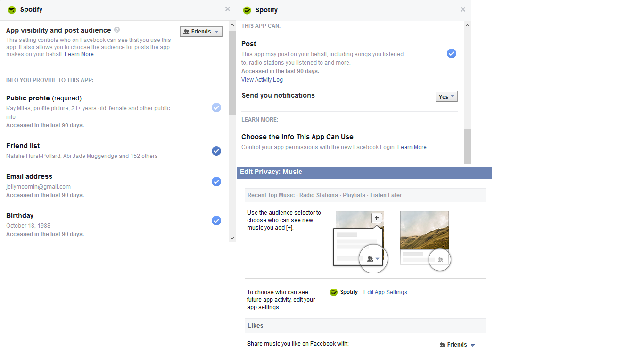Click second landscape music thumbnail
The image size is (644, 347).
[424, 230]
